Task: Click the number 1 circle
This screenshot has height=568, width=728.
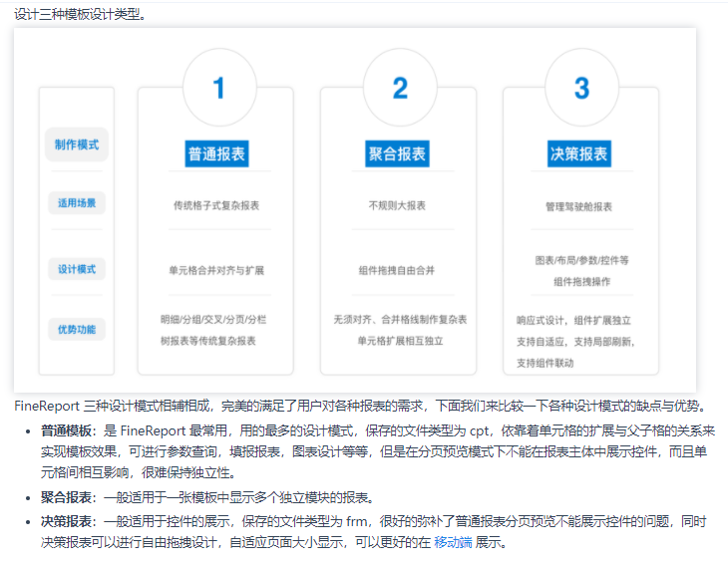Action: click(x=219, y=88)
